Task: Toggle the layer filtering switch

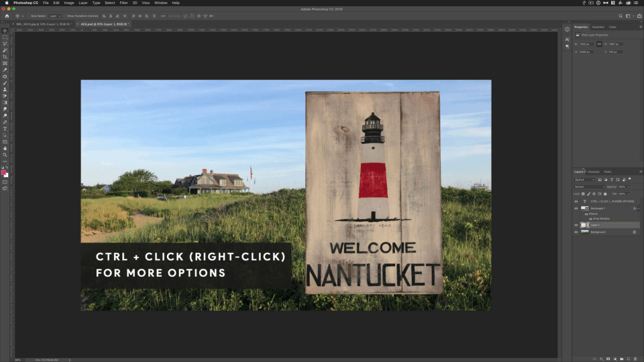Action: point(630,180)
